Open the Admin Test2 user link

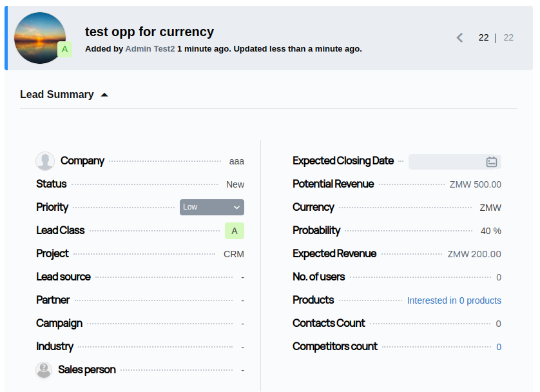click(x=149, y=49)
